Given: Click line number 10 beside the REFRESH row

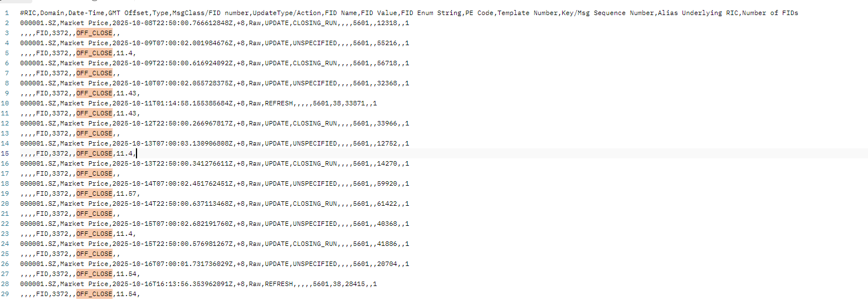Looking at the screenshot, I should pyautogui.click(x=6, y=103).
